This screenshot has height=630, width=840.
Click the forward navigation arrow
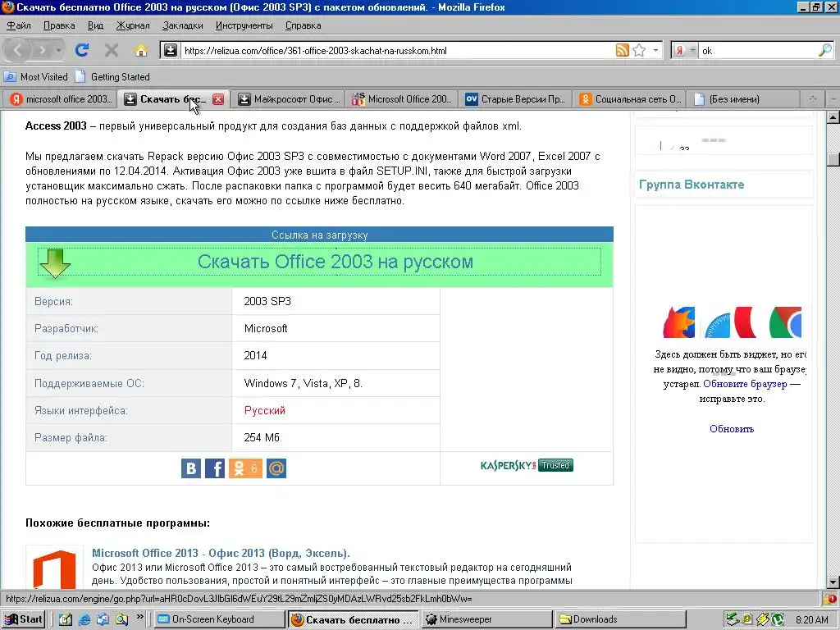(x=41, y=50)
